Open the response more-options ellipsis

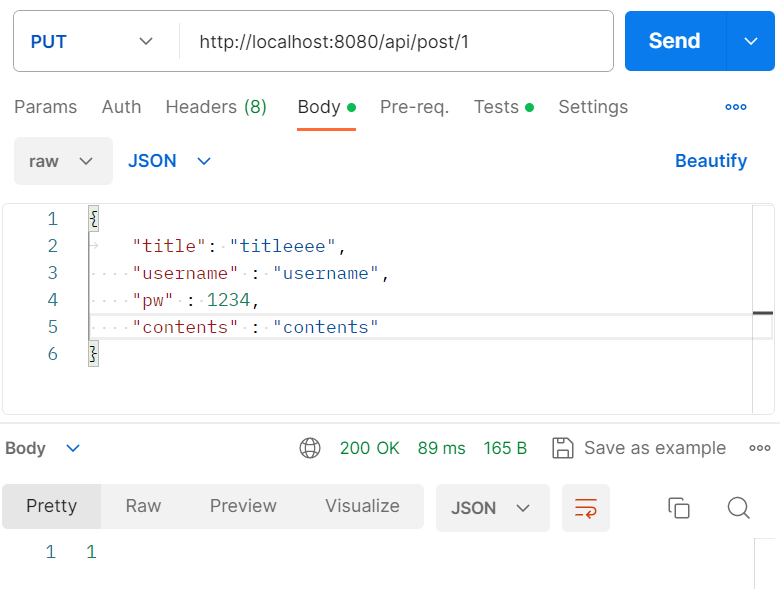[x=760, y=448]
